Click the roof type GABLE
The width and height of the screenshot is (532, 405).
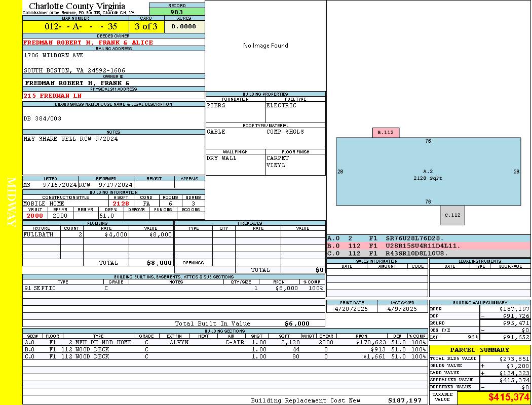(216, 132)
